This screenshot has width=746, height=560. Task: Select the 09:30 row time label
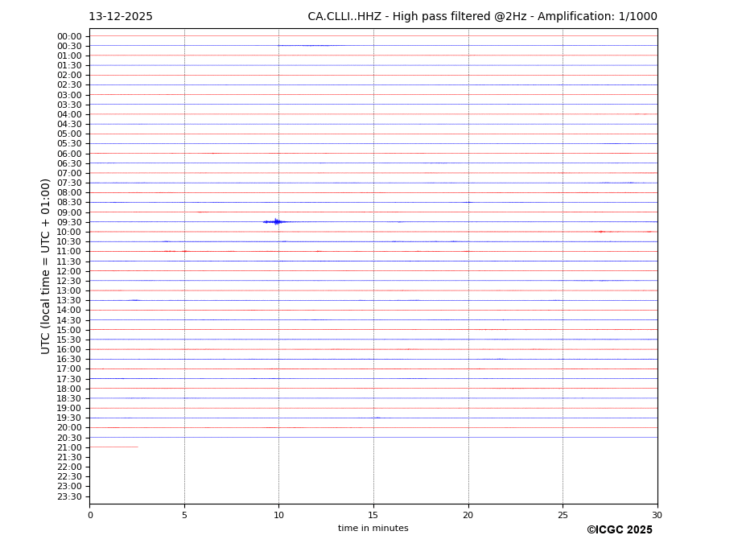tap(69, 222)
